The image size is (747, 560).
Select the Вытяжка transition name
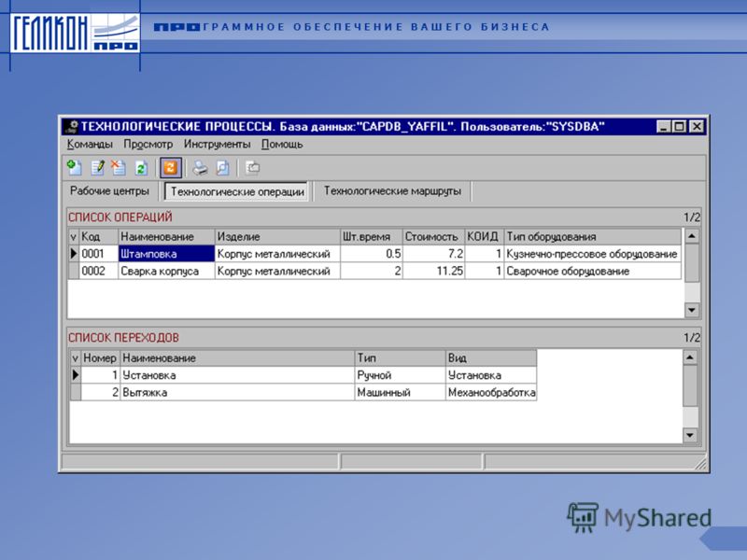(x=237, y=392)
